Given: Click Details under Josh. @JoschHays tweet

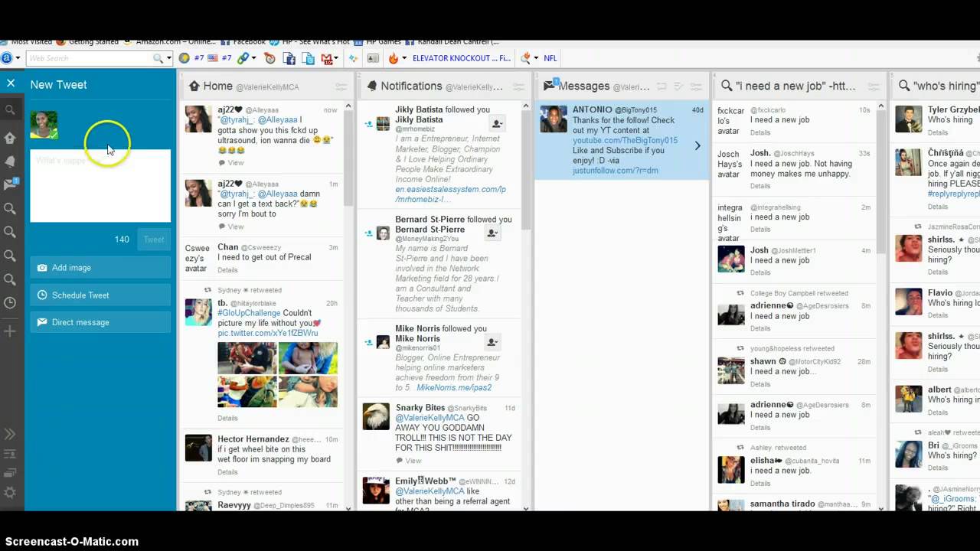Looking at the screenshot, I should 760,186.
